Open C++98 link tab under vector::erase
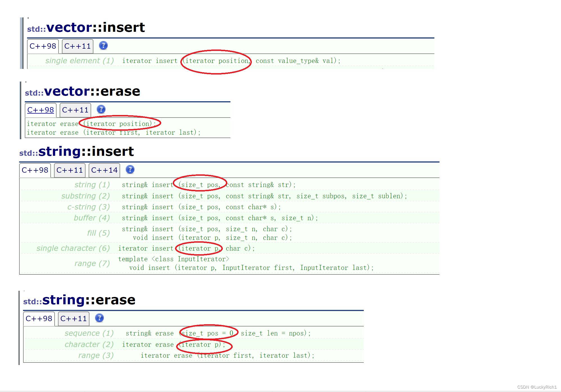The image size is (561, 392). [41, 110]
